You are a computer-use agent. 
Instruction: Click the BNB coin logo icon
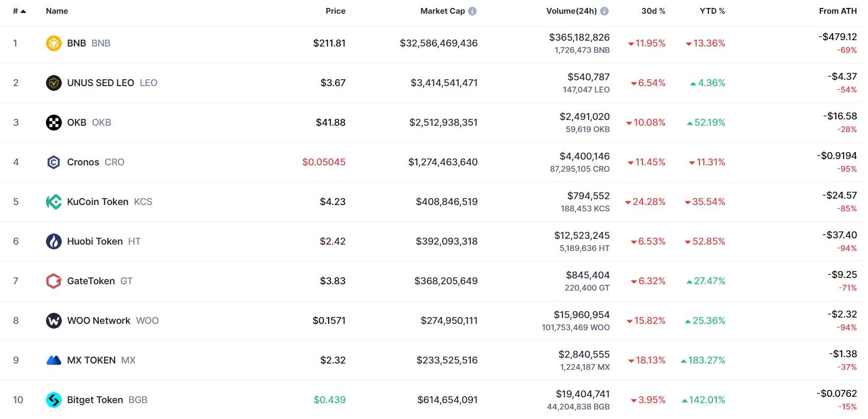[x=53, y=43]
